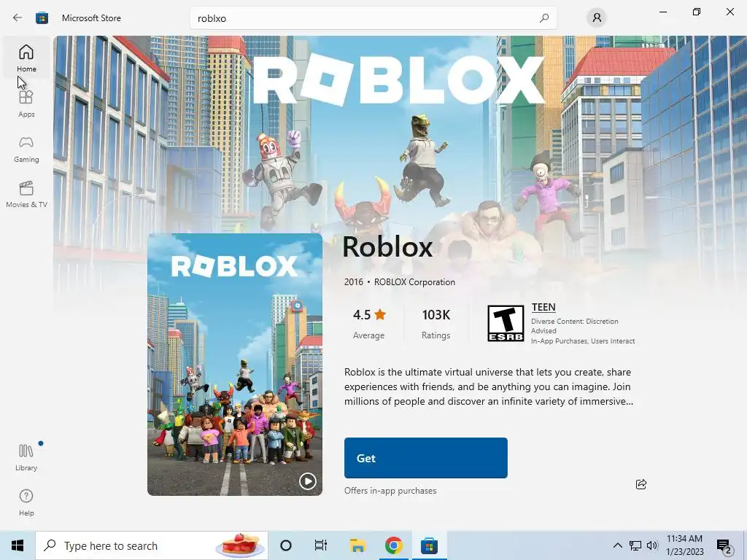Click the 103K Ratings count
Viewport: 747px width, 560px height.
(436, 323)
